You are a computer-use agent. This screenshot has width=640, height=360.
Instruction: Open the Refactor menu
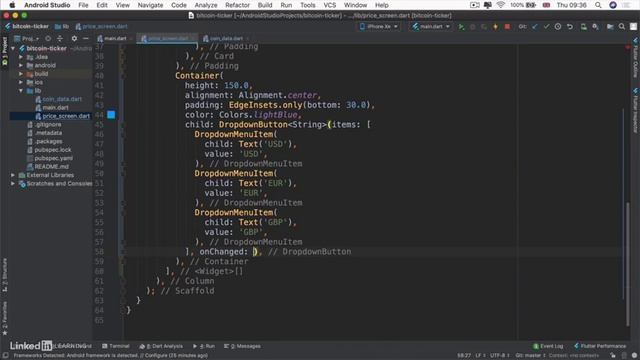tap(237, 5)
